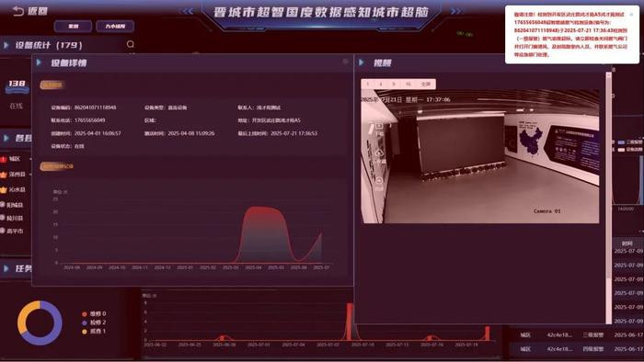
Task: Click the orange tag under 设备详情
Action: 52,85
